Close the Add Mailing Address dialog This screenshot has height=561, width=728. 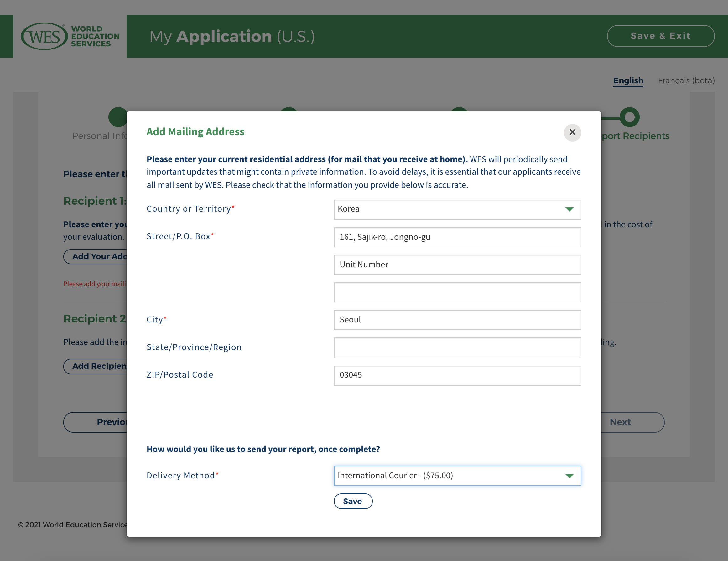(x=572, y=132)
